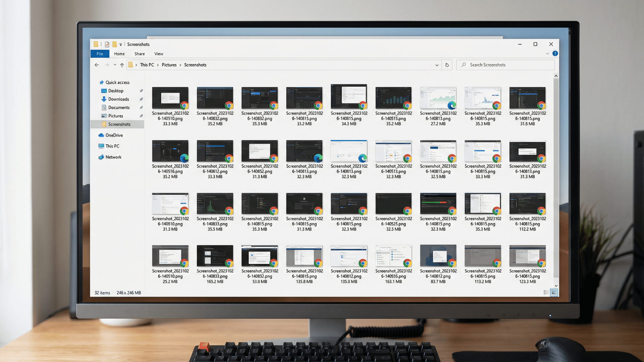Select thumbnail of 6-140652.png
Screen dimensions: 644x362
[x=260, y=151]
